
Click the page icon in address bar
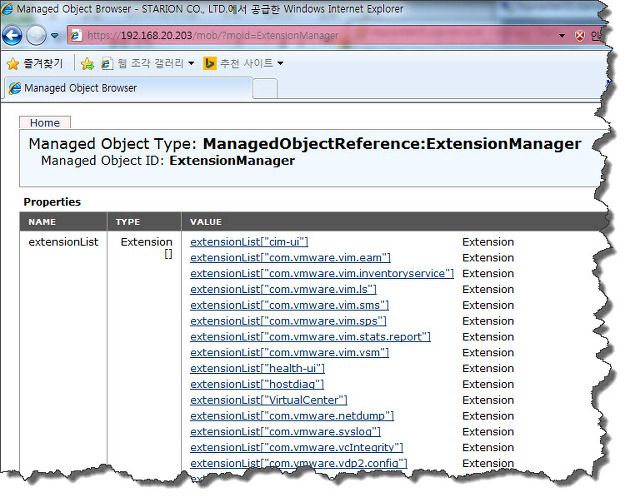[75, 36]
